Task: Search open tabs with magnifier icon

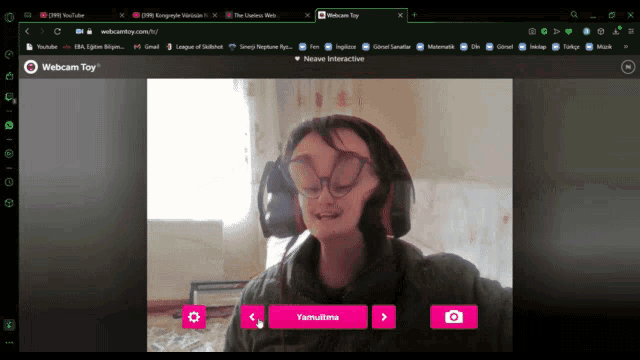Action: (574, 15)
